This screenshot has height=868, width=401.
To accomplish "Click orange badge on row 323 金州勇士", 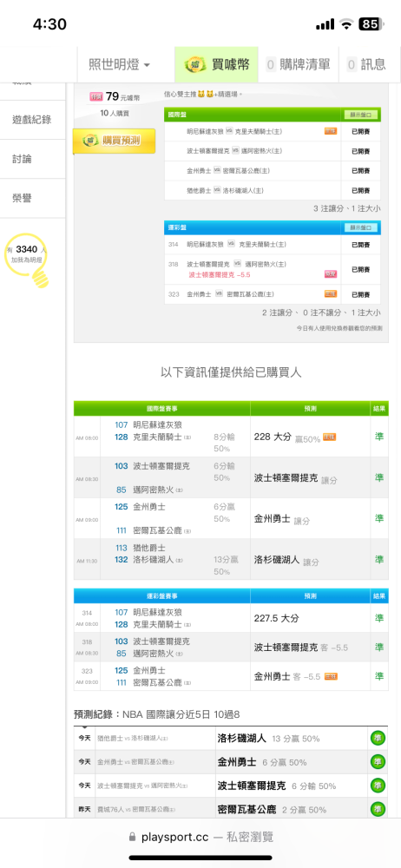I will click(x=331, y=294).
